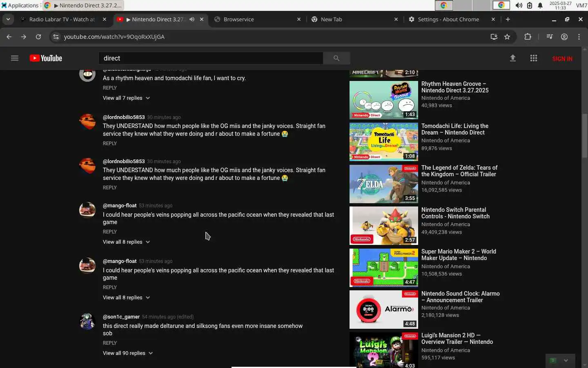Reload the page with refresh icon
The image size is (588, 368).
point(38,37)
